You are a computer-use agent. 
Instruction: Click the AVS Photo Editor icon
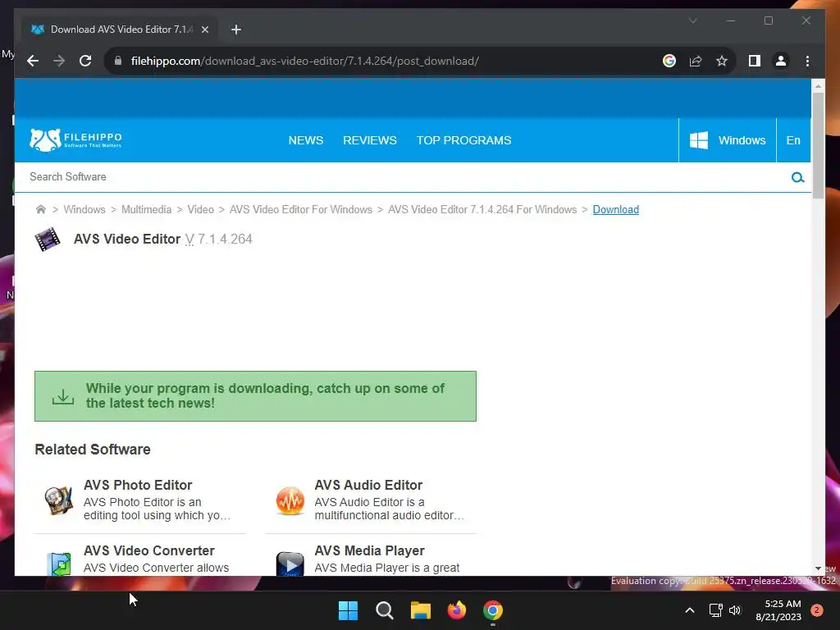click(58, 500)
